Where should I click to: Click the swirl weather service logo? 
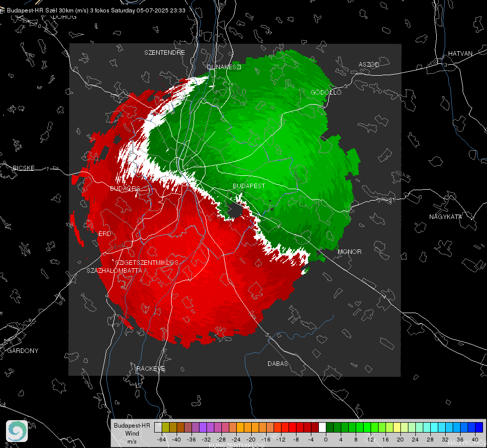coord(17,431)
